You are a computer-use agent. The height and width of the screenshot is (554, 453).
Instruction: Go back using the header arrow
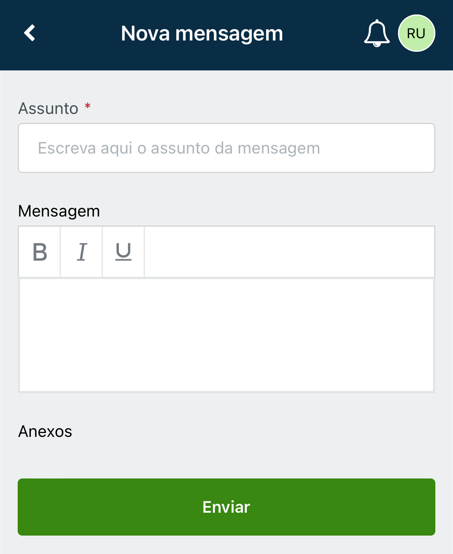point(30,33)
